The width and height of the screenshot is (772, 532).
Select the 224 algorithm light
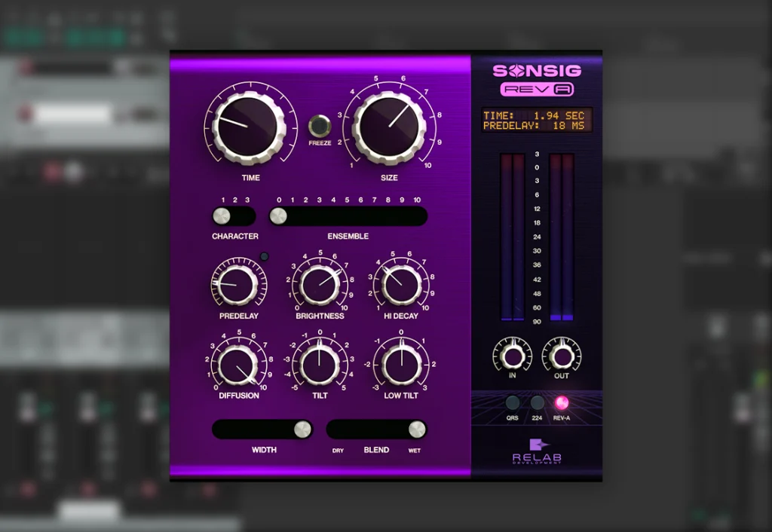coord(537,402)
